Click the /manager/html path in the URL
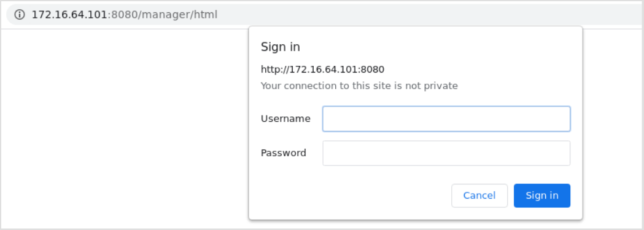The image size is (644, 230). 178,15
